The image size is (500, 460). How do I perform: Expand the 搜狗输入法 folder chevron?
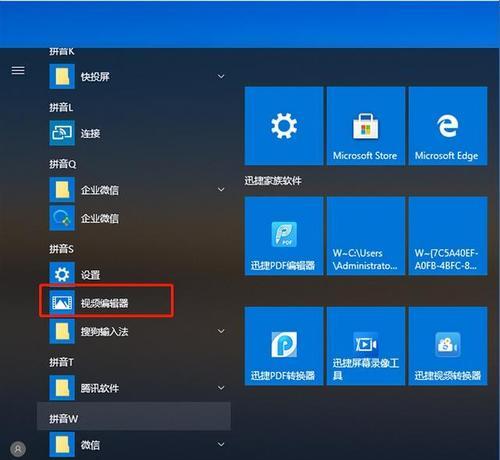[221, 331]
